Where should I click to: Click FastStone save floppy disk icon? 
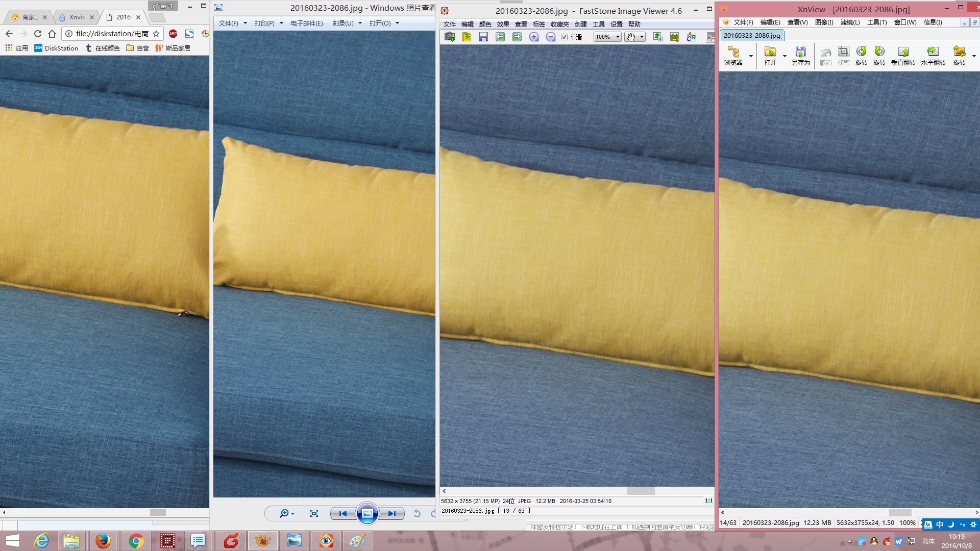pos(483,37)
